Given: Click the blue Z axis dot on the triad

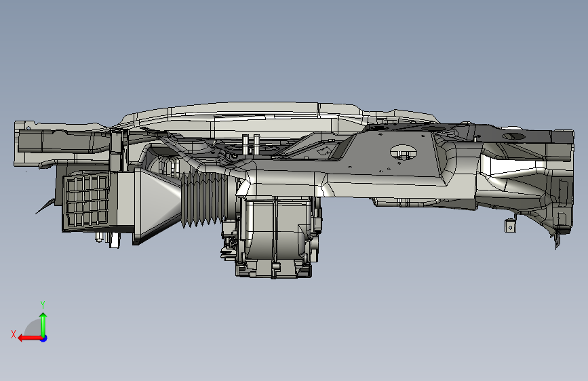Looking at the screenshot, I should [x=44, y=338].
